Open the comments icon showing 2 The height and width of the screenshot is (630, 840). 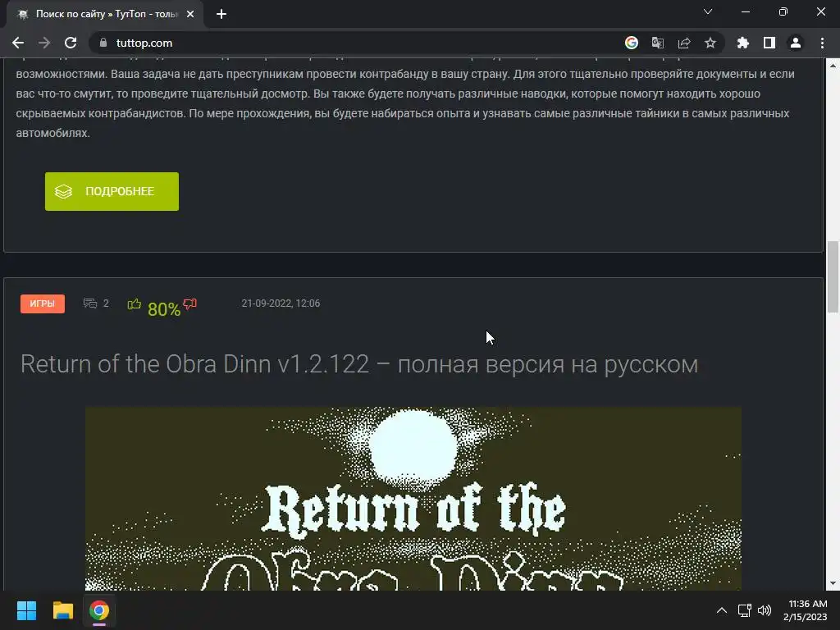click(90, 304)
